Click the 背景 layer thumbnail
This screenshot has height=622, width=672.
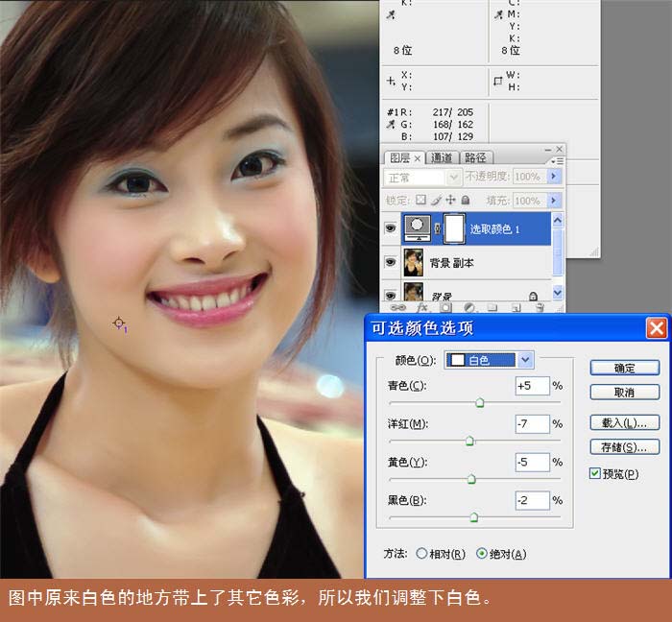tap(414, 292)
